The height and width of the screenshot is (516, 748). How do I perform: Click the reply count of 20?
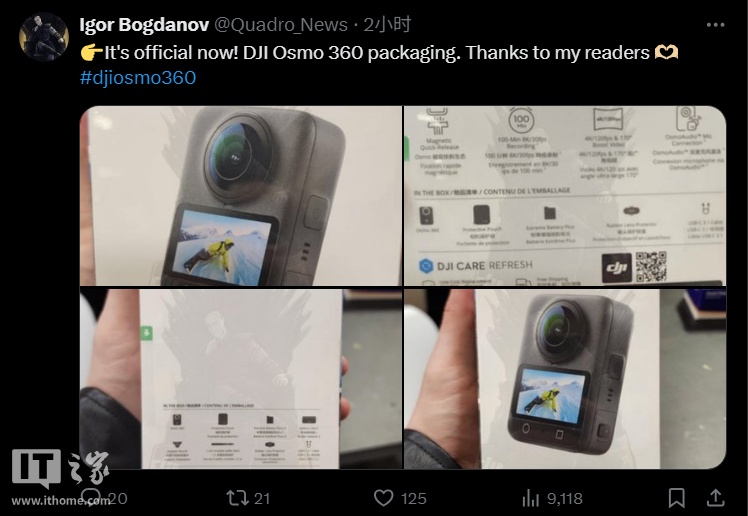tap(117, 498)
